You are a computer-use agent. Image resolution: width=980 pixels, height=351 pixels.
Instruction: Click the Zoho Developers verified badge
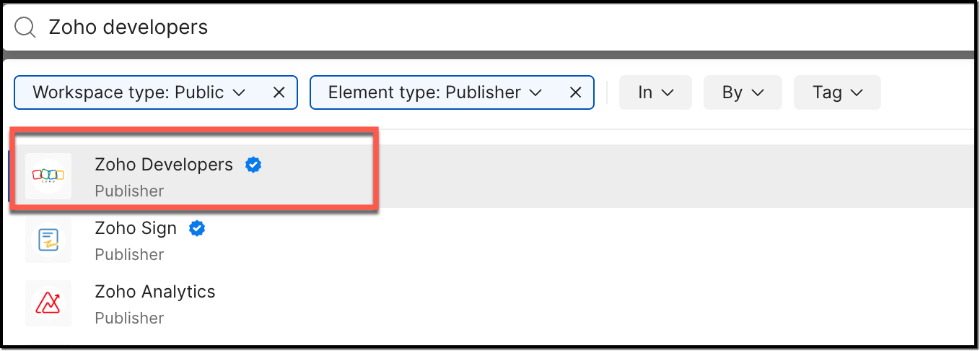tap(253, 165)
